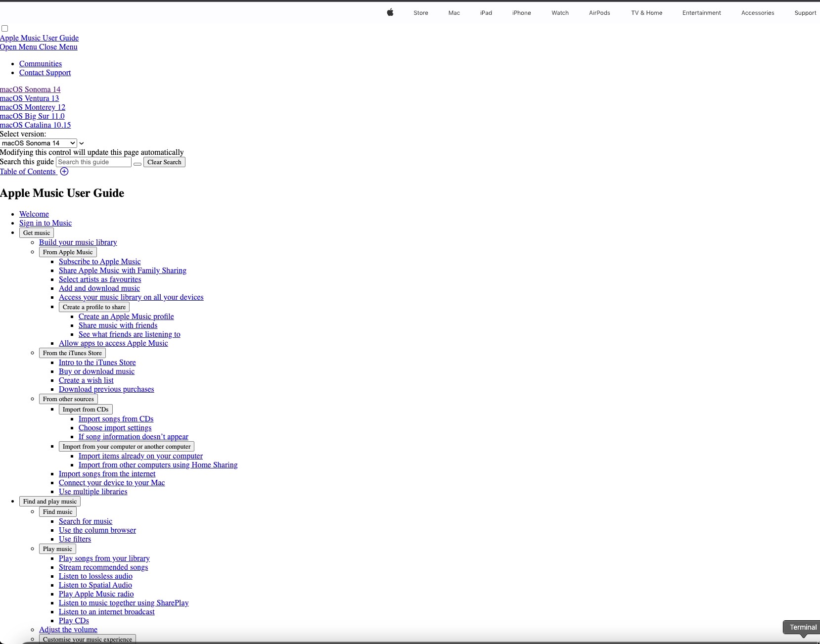Select the macOS Big Sur 11.0 link

32,116
